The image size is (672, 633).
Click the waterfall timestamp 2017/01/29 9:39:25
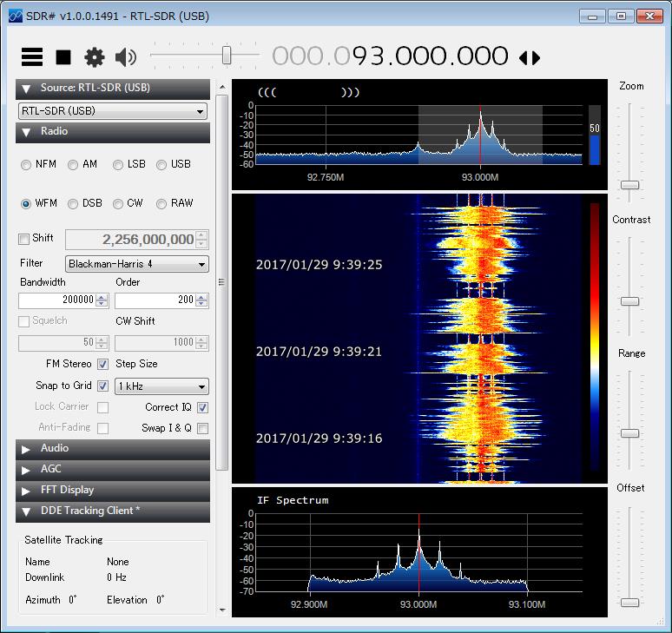point(319,265)
